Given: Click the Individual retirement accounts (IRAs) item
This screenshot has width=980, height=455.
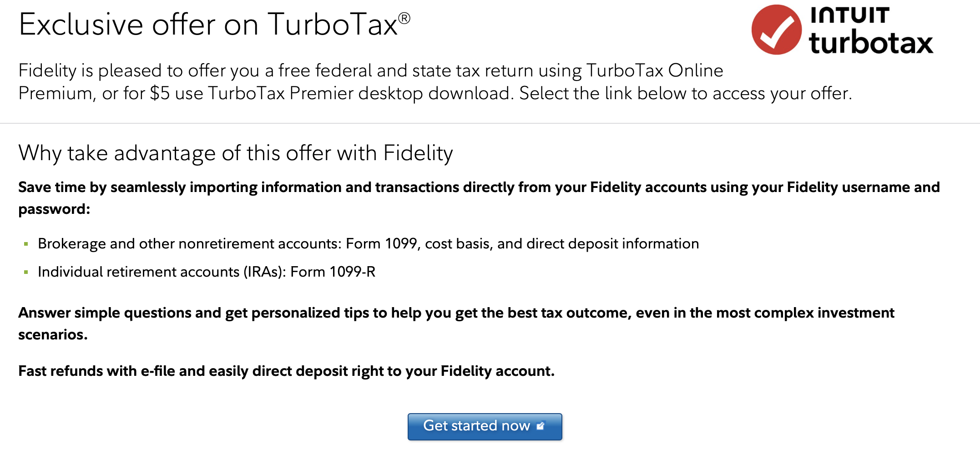Looking at the screenshot, I should pyautogui.click(x=207, y=272).
